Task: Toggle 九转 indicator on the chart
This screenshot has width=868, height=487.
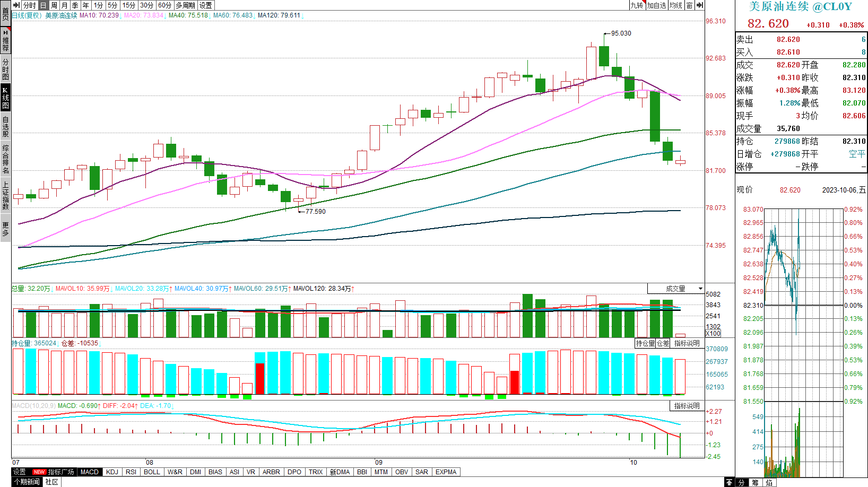Action: point(637,5)
